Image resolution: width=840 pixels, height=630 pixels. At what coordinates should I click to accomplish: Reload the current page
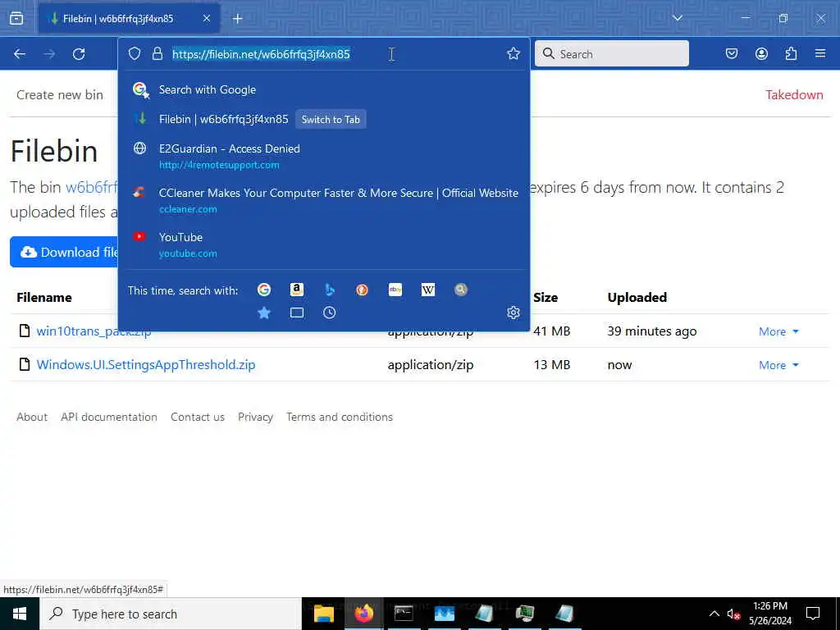79,53
